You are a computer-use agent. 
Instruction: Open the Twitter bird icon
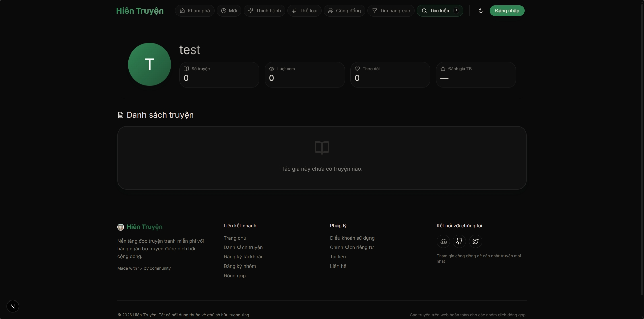pyautogui.click(x=475, y=241)
